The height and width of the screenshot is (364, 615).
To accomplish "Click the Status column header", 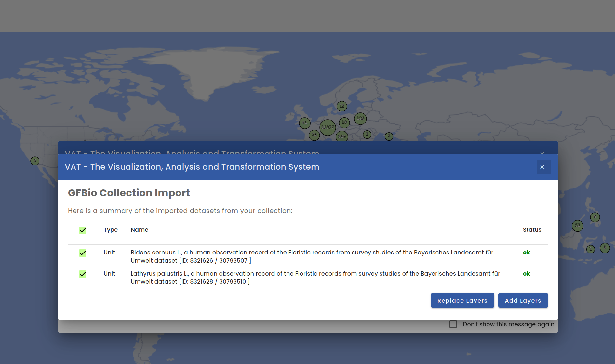I will coord(532,230).
